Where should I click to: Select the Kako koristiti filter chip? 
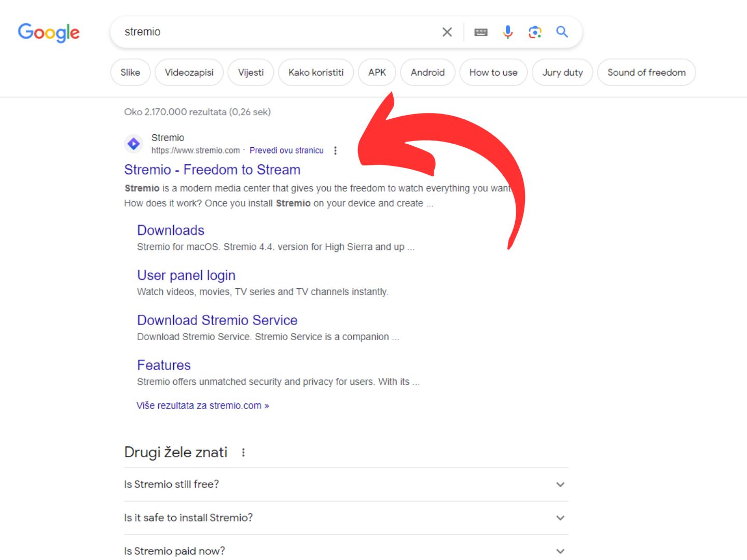tap(316, 73)
